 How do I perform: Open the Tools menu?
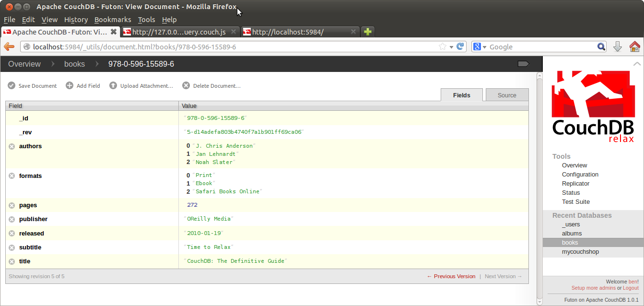tap(146, 20)
